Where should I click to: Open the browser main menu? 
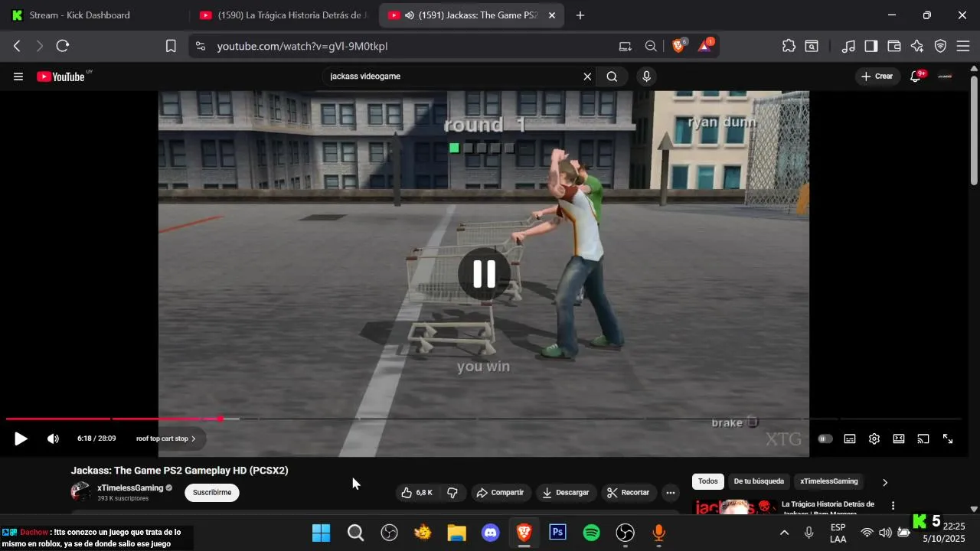(x=963, y=46)
